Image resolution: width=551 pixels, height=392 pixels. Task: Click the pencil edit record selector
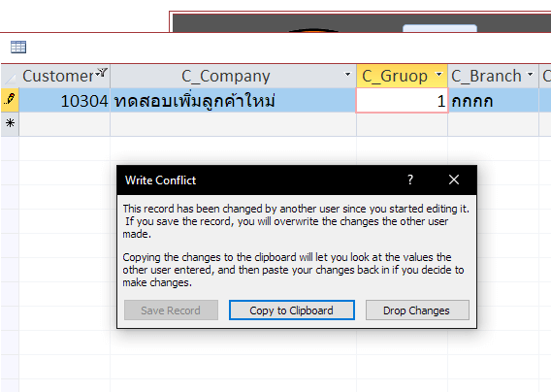tap(10, 100)
